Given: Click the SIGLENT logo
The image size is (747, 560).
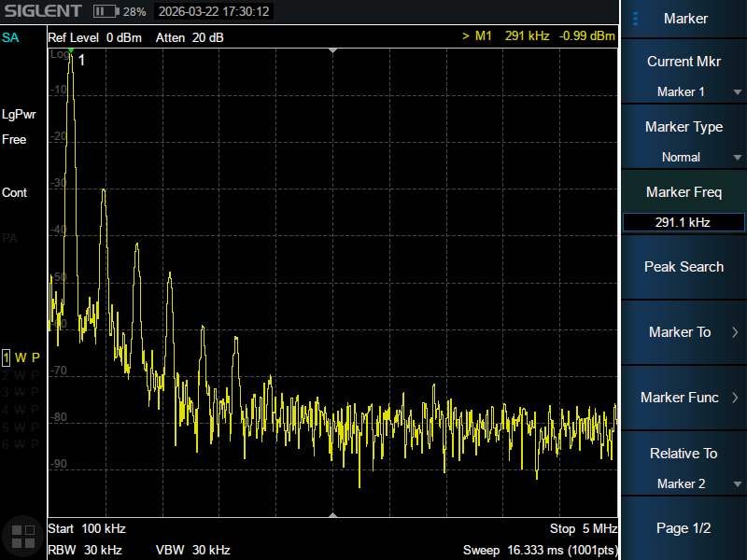Looking at the screenshot, I should [42, 11].
